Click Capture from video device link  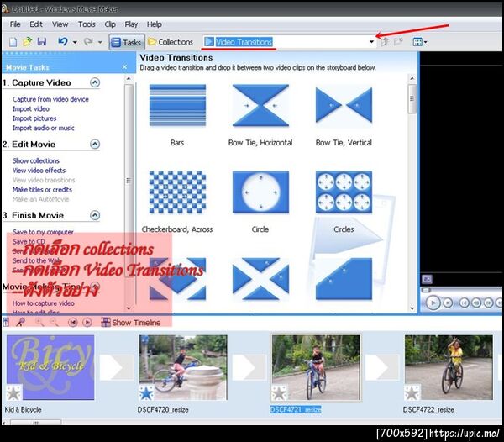50,99
